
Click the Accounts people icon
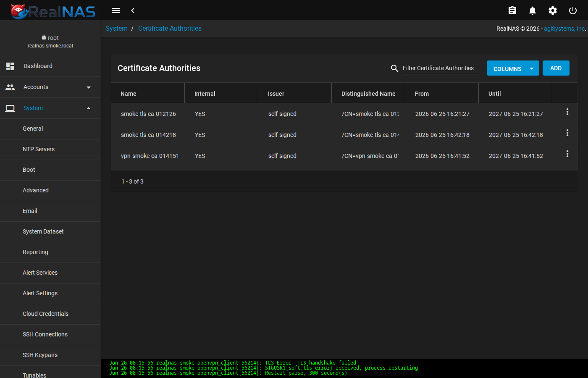[x=10, y=87]
